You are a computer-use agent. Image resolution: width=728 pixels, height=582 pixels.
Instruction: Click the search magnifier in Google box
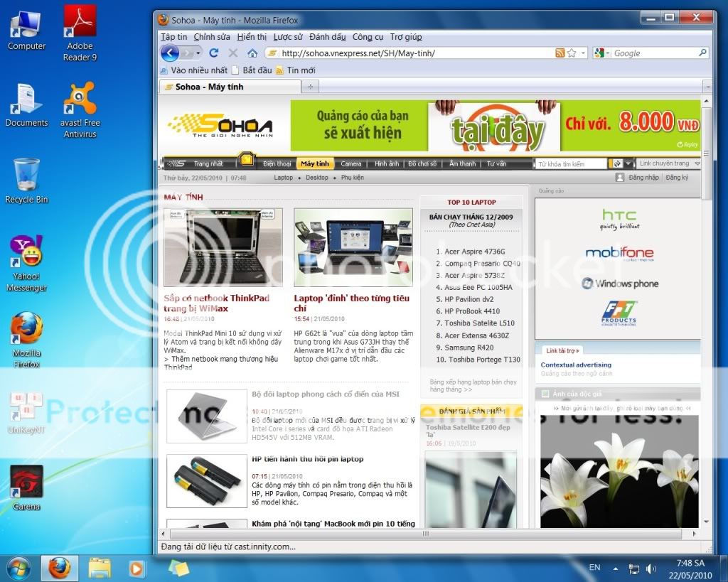pyautogui.click(x=702, y=53)
